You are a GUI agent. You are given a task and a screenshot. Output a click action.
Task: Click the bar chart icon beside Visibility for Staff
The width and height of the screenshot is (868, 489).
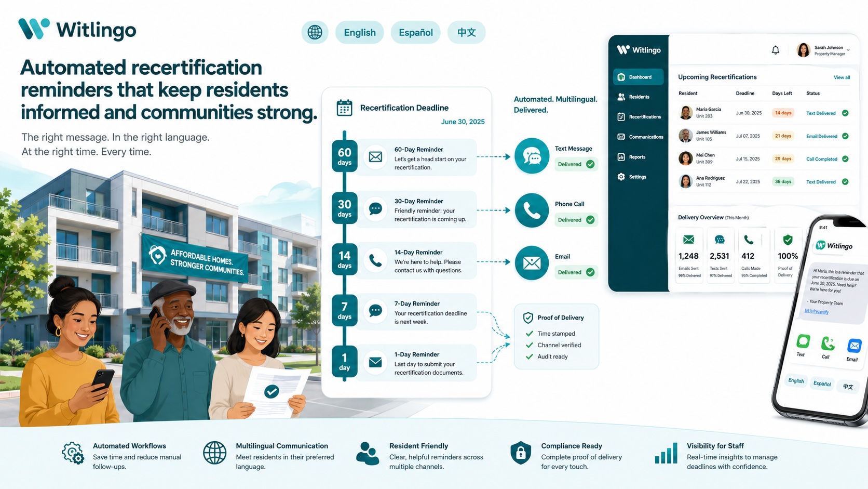coord(666,453)
